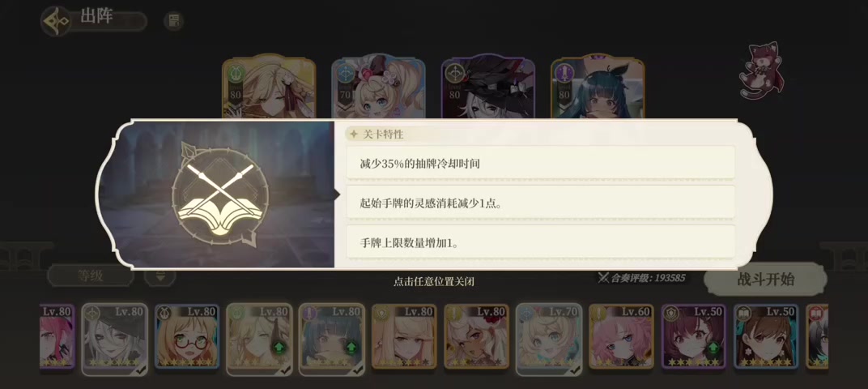Uncheck the Lv.70 blonde roster character card

point(549,338)
